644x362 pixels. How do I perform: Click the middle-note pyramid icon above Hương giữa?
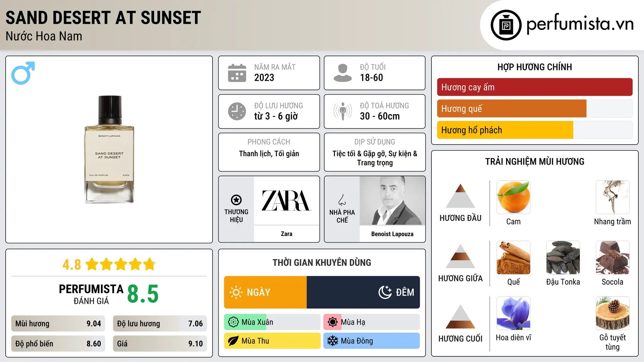[x=460, y=256]
